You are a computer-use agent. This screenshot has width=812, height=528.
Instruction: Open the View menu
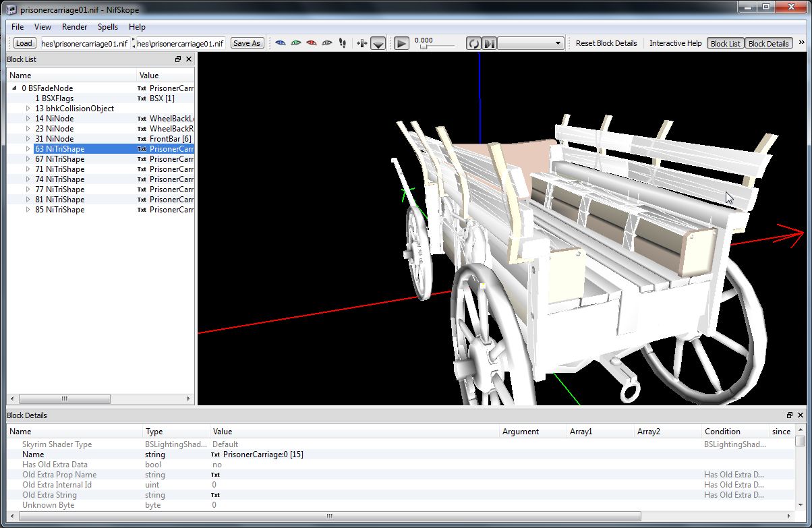click(42, 27)
